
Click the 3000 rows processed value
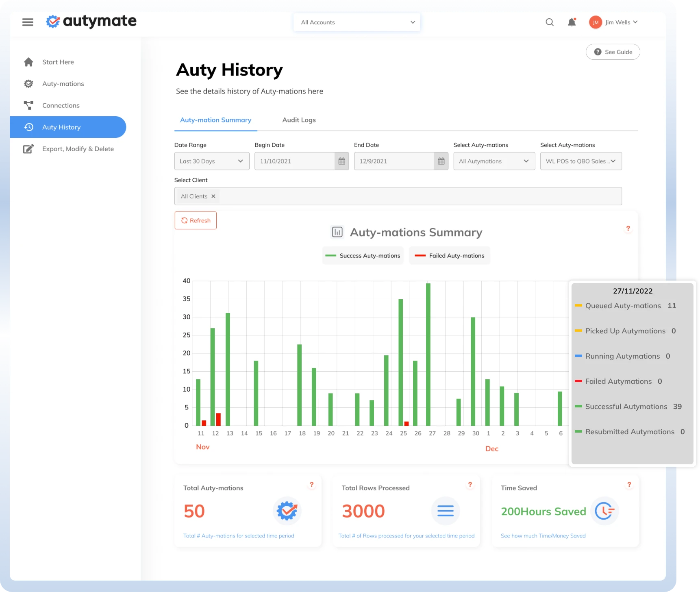[x=363, y=511]
